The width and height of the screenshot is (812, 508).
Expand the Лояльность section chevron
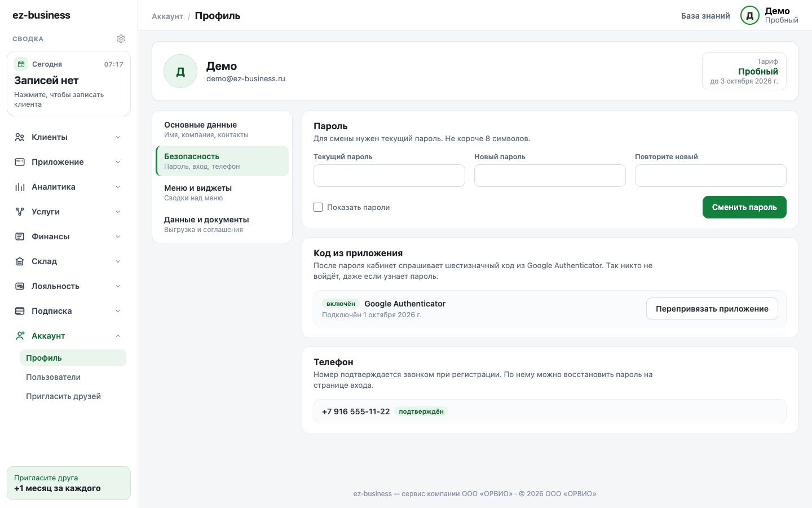click(118, 286)
